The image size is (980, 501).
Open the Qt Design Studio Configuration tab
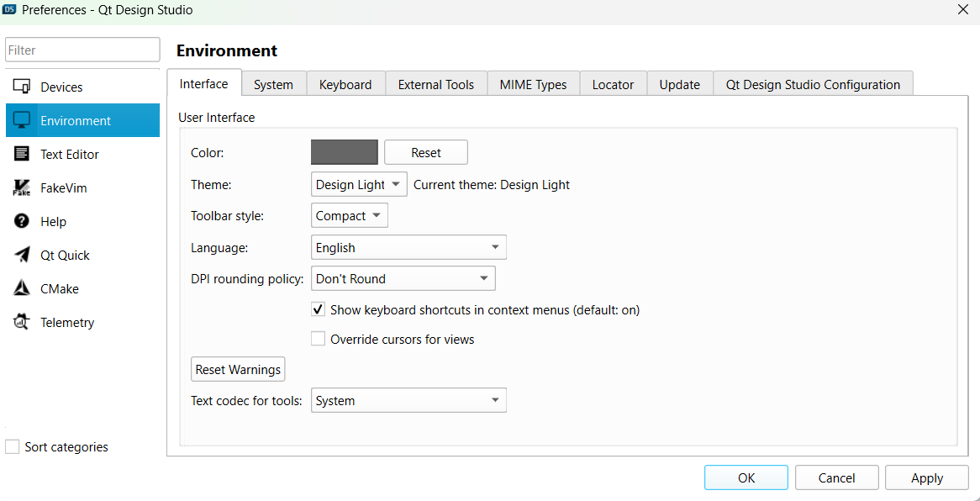813,84
